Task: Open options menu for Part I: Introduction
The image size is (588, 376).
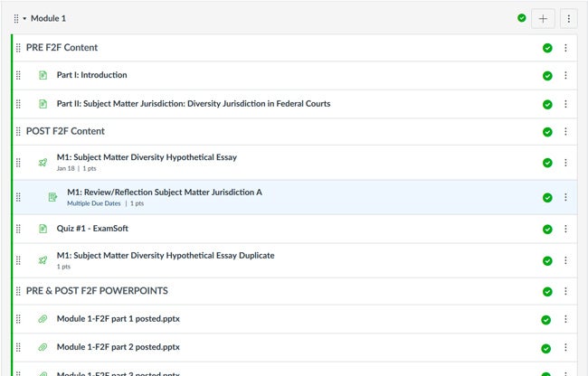Action: pyautogui.click(x=565, y=76)
